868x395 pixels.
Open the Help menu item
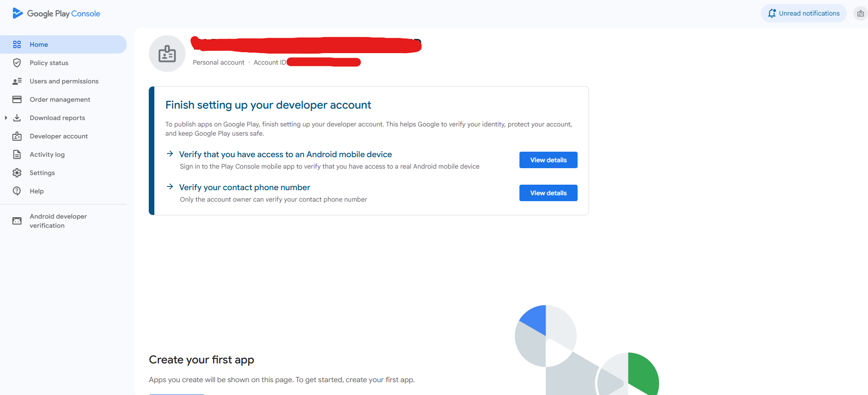(x=63, y=191)
